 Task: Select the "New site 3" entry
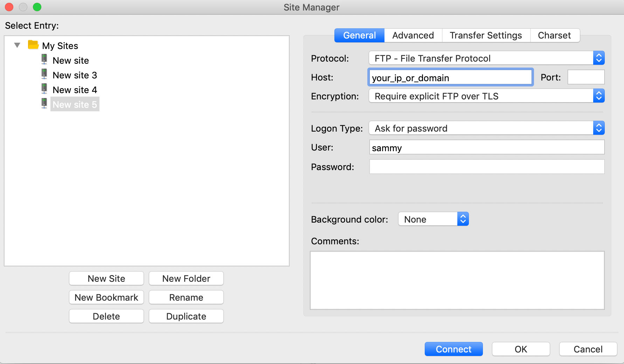(75, 75)
